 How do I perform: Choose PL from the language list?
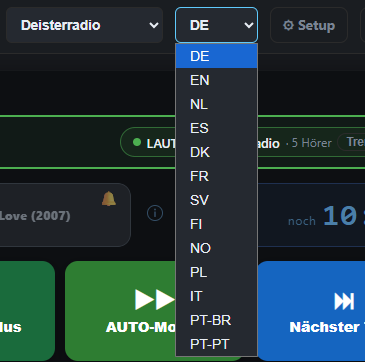216,272
